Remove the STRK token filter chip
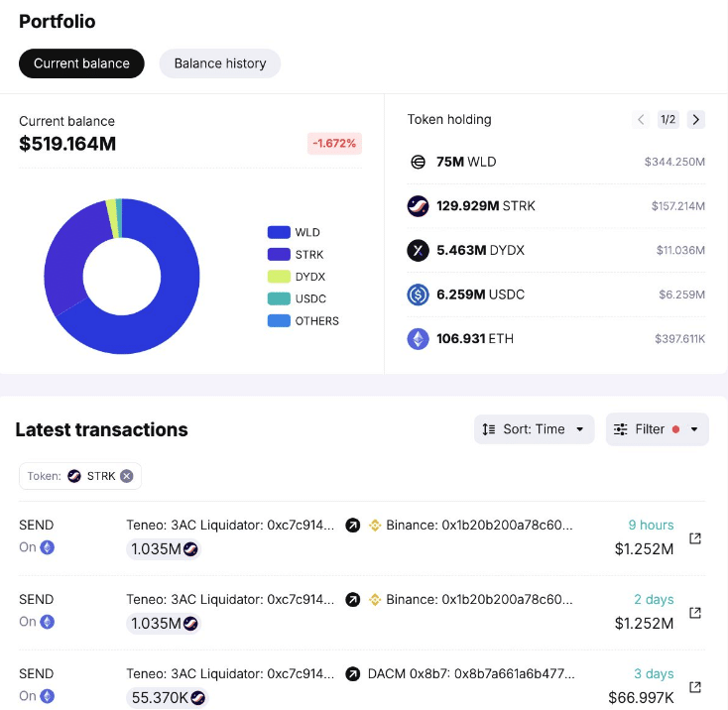The image size is (728, 710). coord(127,476)
